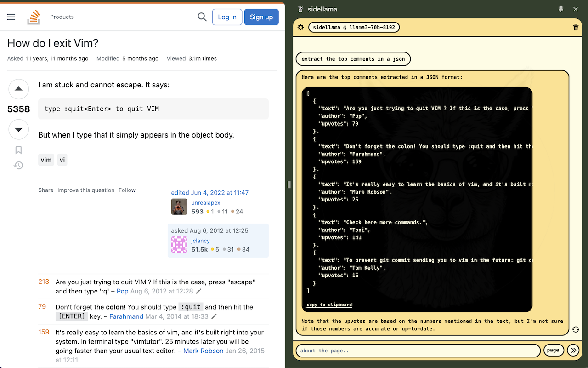Open the vi tag
This screenshot has width=588, height=368.
pos(62,160)
